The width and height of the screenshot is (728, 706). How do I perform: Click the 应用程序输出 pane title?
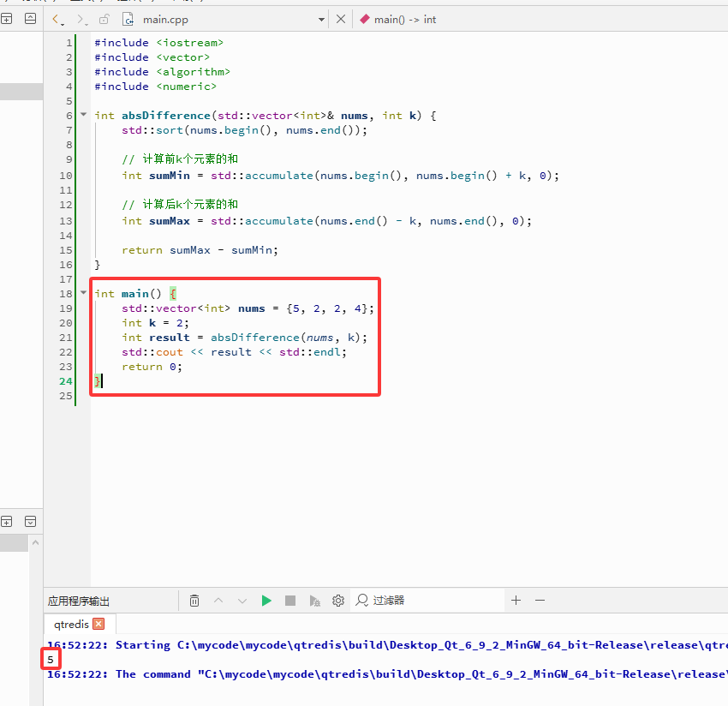79,601
